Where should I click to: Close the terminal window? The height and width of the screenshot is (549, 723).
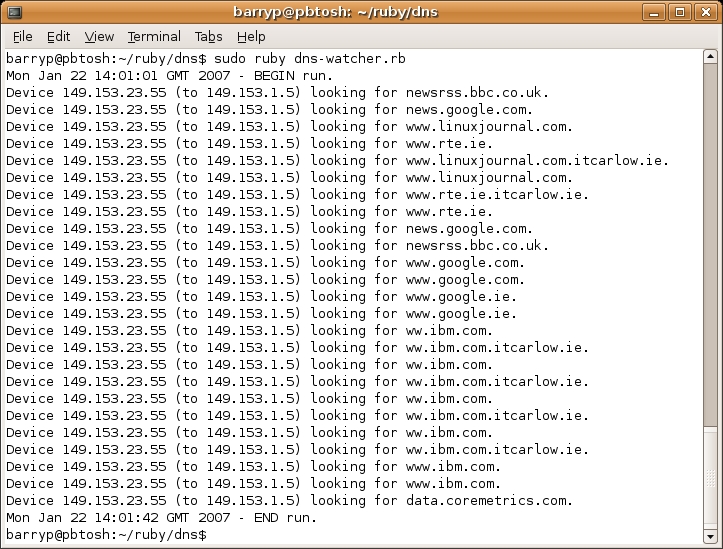(x=706, y=12)
